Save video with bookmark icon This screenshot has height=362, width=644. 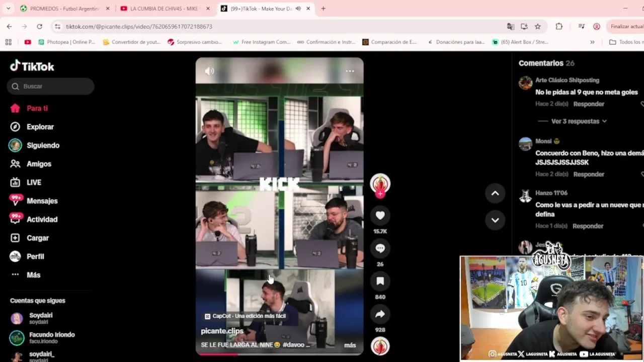[x=380, y=281]
